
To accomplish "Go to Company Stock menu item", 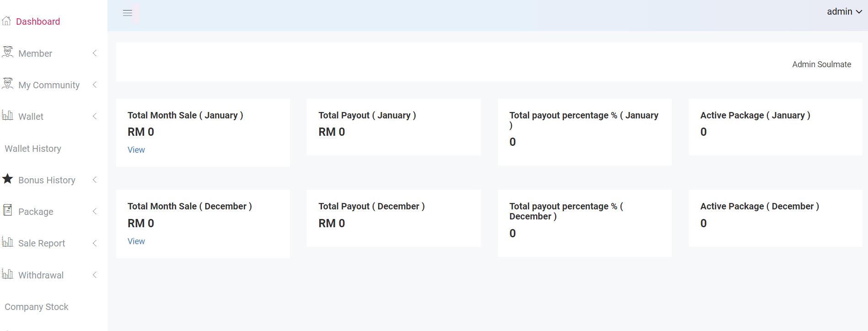I will tap(37, 307).
